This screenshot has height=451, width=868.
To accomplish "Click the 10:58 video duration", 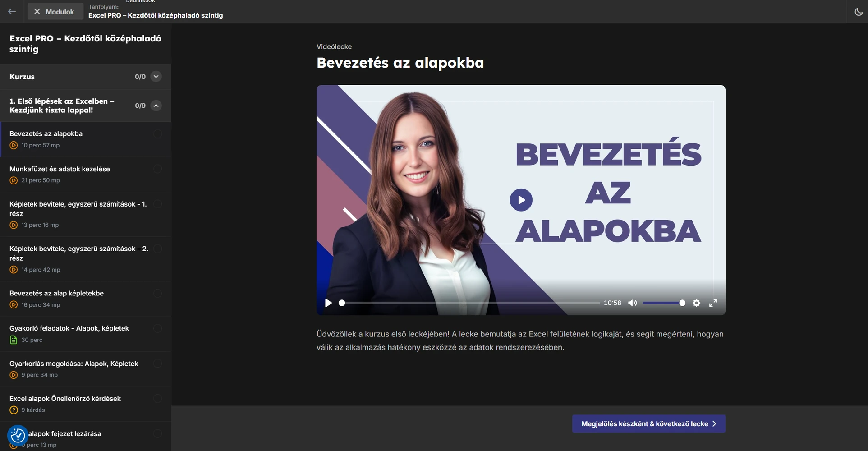I will (x=612, y=303).
